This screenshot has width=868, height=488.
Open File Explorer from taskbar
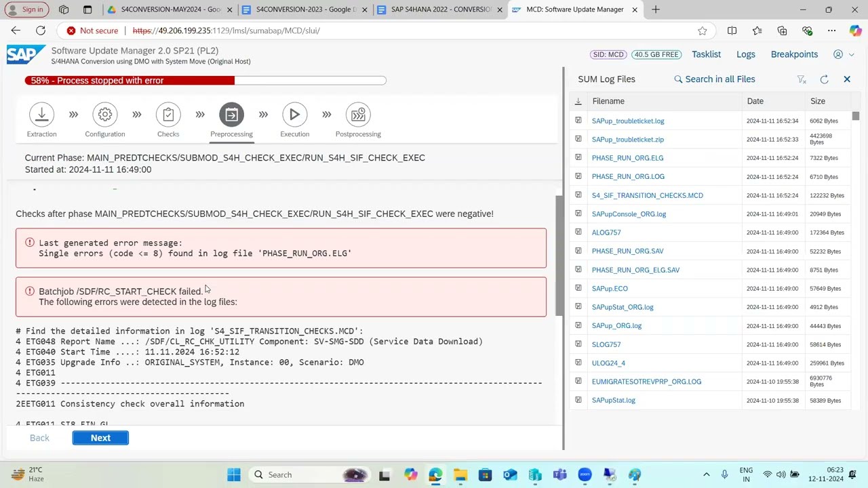point(460,474)
